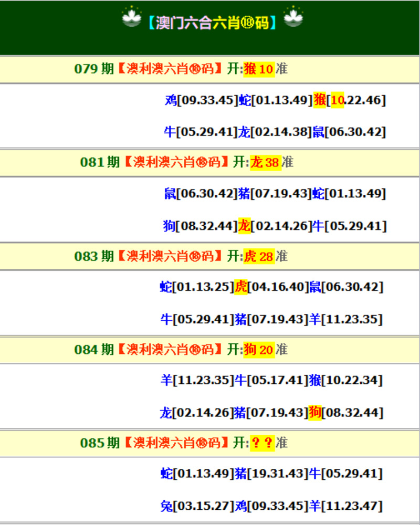Click 牛[05.29.41] in the 085期 section
Viewport: 420px width, 525px height.
345,474
